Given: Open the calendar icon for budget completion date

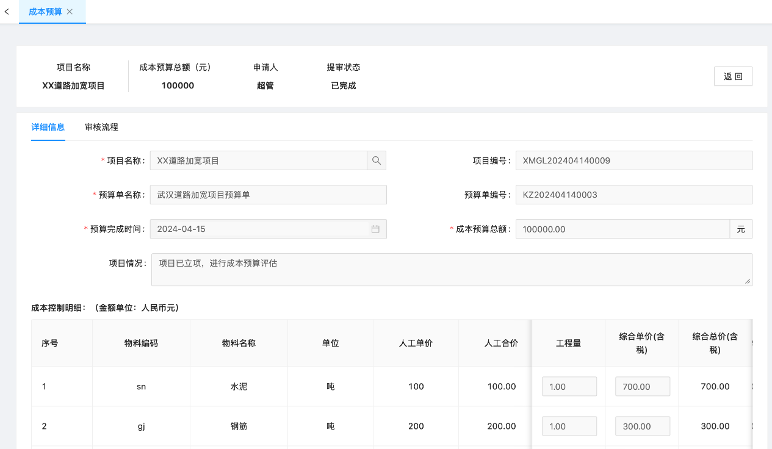Looking at the screenshot, I should pos(376,229).
